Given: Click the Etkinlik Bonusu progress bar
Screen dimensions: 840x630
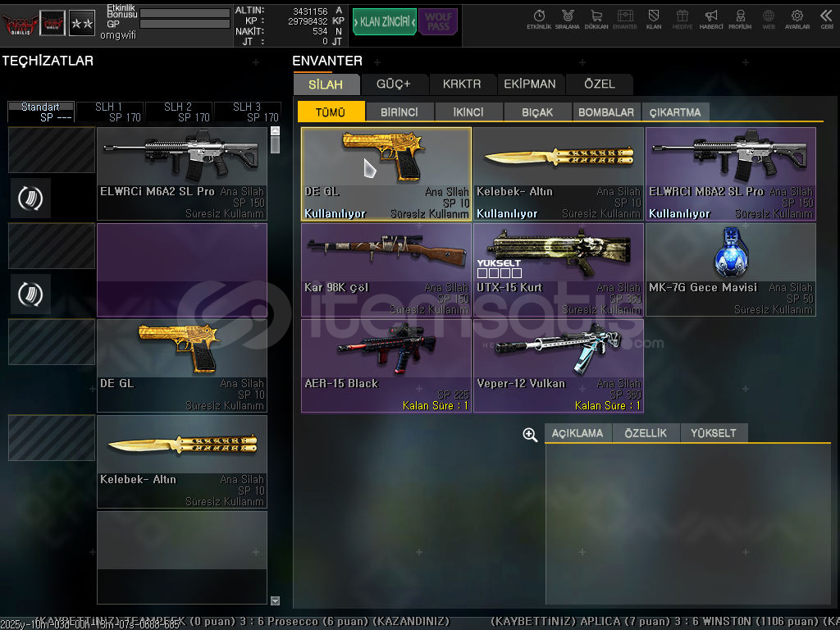Looking at the screenshot, I should [x=185, y=13].
